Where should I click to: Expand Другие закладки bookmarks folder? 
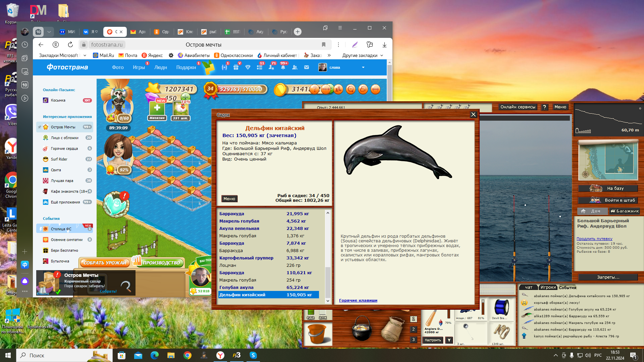click(x=362, y=55)
